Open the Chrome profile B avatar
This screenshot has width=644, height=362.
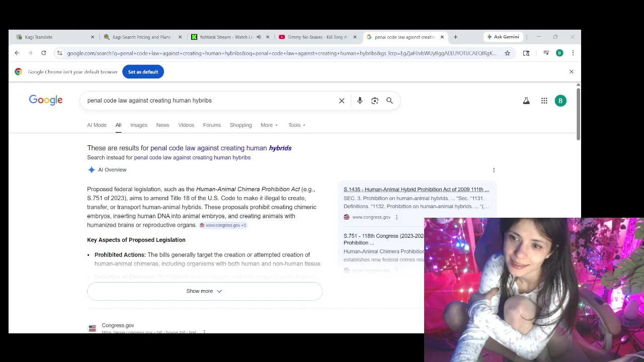[x=559, y=53]
